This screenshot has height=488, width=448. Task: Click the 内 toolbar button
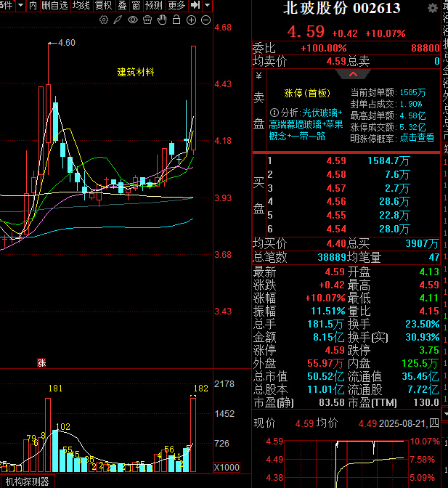[x=33, y=5]
